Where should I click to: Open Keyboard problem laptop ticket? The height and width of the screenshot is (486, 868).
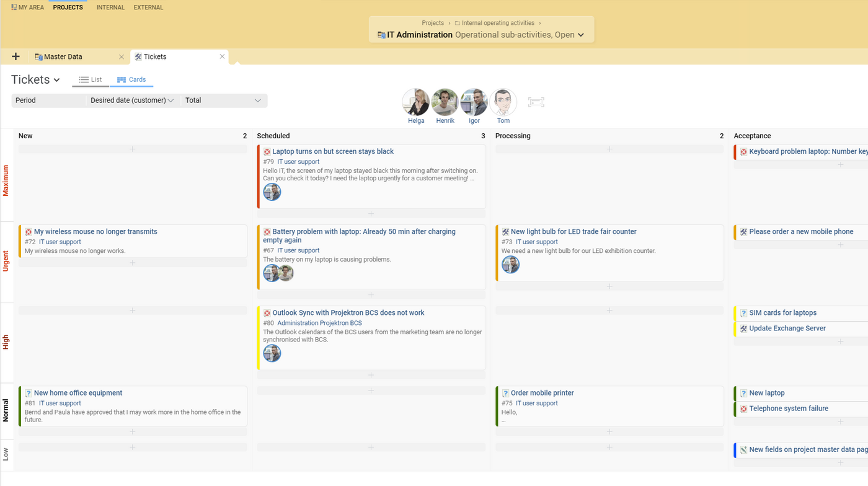(x=808, y=151)
